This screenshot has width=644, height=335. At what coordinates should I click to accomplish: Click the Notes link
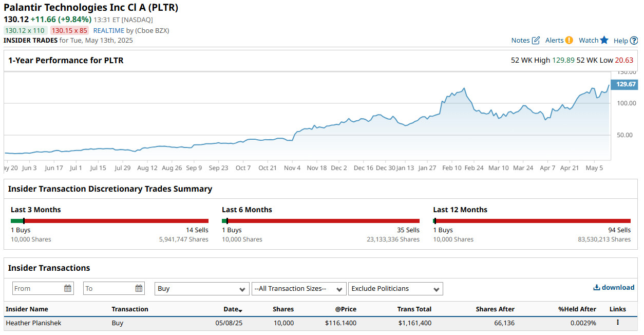[x=520, y=40]
